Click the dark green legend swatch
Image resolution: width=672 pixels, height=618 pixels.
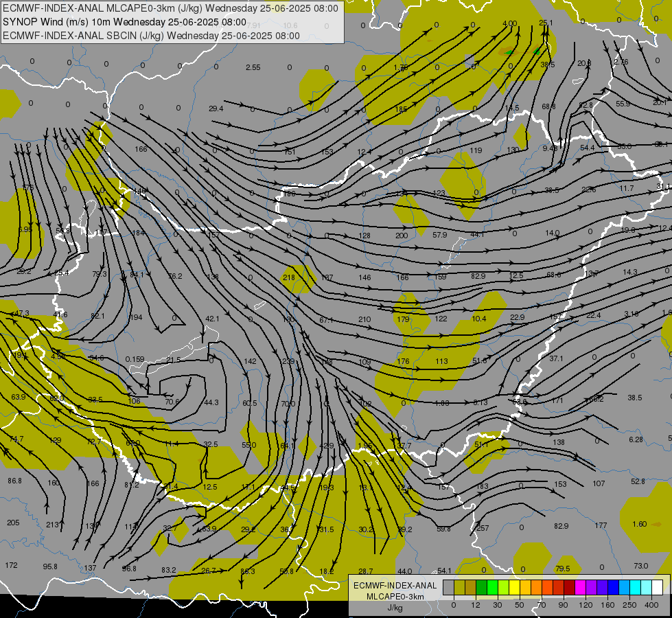[482, 587]
